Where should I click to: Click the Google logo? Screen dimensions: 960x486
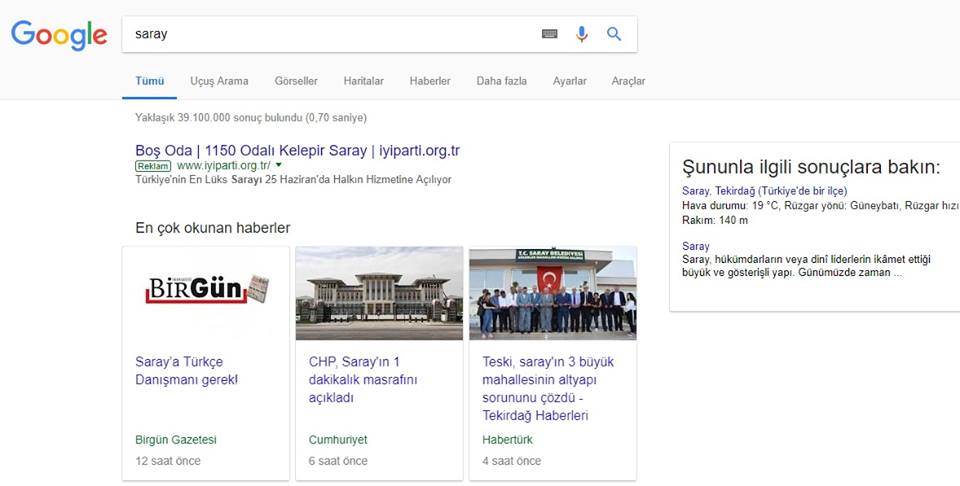pos(59,35)
